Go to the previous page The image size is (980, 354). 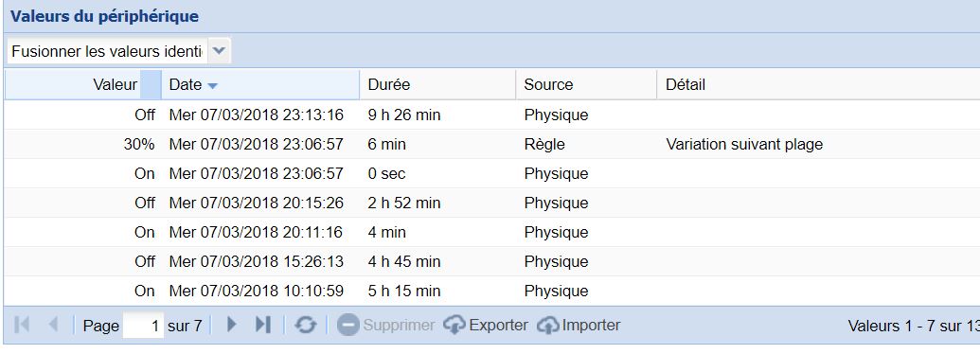(54, 325)
